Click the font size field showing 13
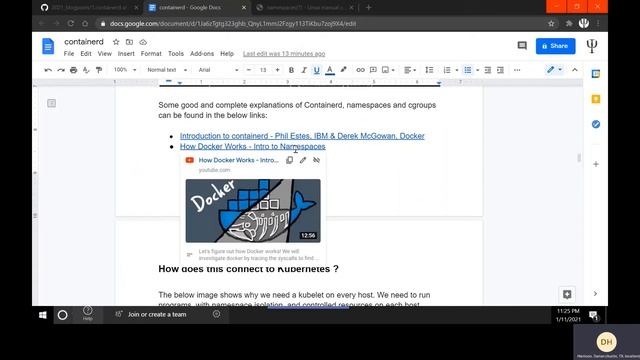 [263, 70]
